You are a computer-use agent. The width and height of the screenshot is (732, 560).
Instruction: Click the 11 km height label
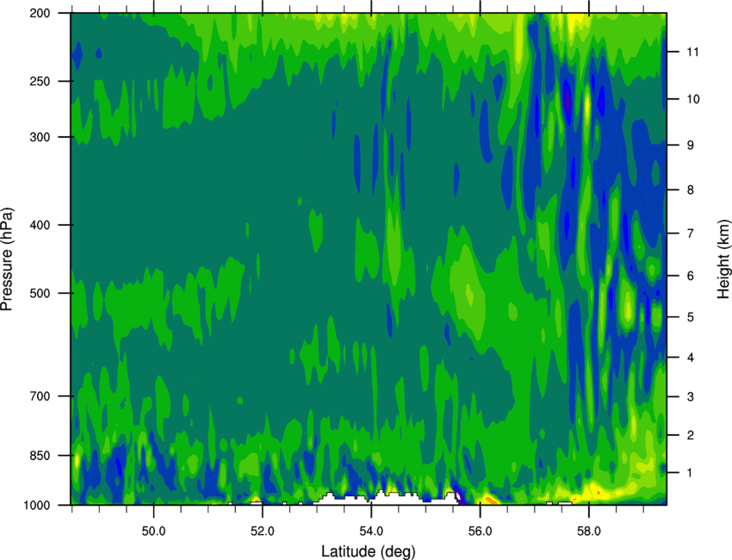692,52
